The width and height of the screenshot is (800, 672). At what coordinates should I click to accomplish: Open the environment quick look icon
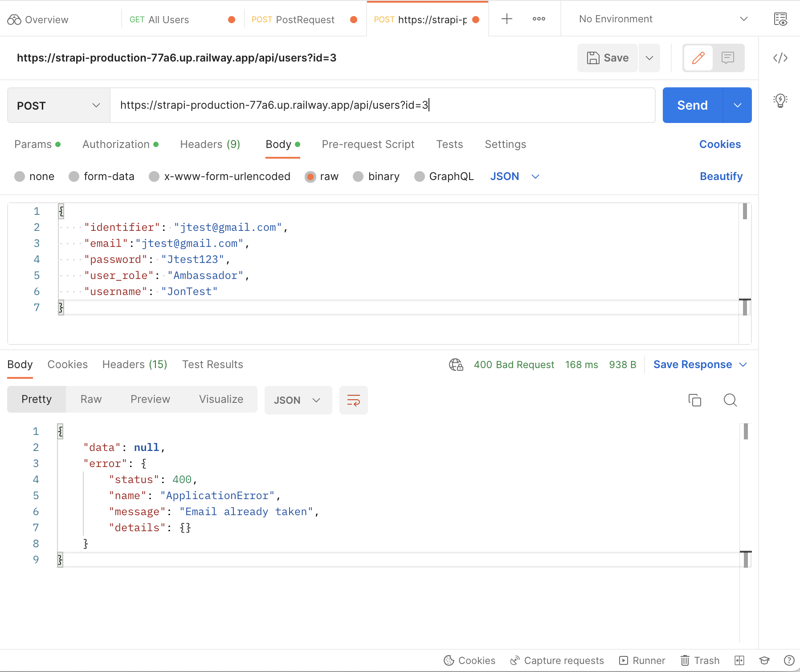click(x=780, y=19)
